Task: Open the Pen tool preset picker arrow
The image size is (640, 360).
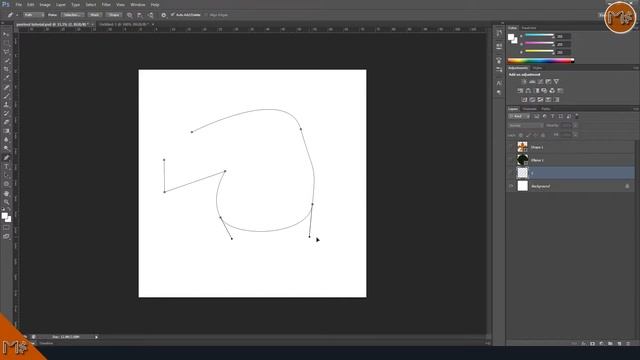Action: tap(17, 15)
